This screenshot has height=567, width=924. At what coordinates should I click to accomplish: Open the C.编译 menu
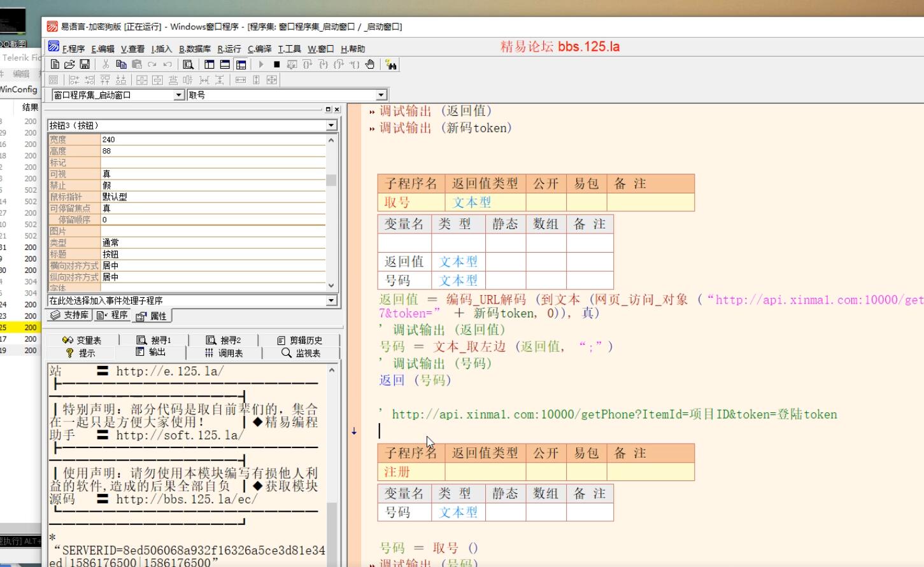click(260, 48)
